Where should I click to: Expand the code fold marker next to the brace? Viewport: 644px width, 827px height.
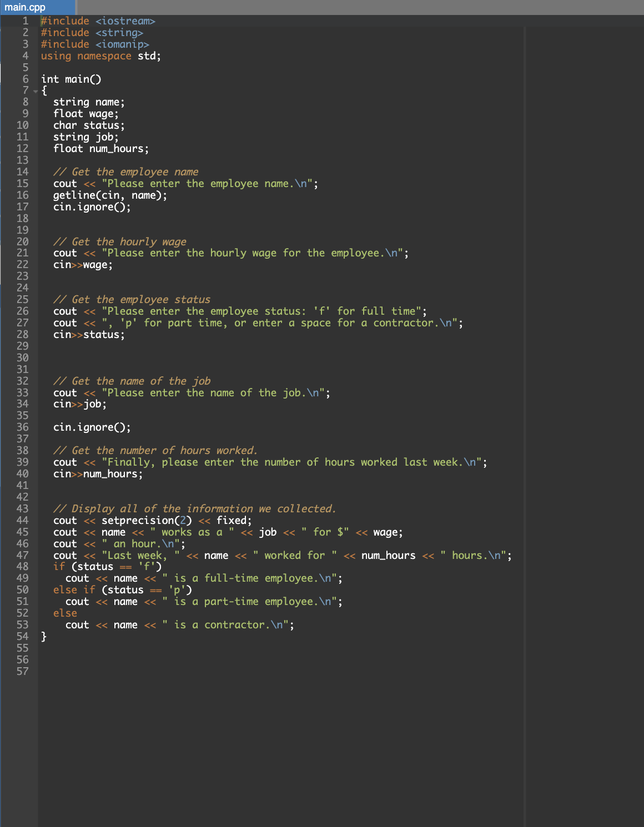35,90
